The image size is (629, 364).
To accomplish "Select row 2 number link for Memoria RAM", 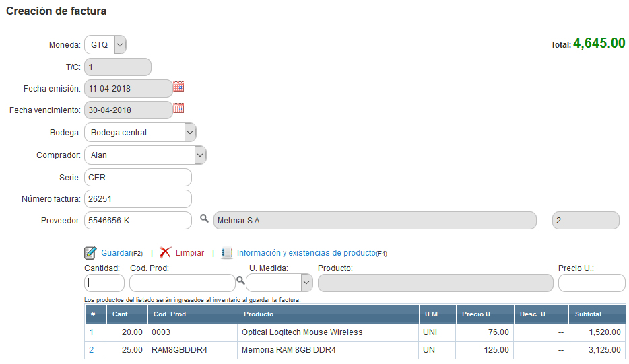I will coord(92,350).
